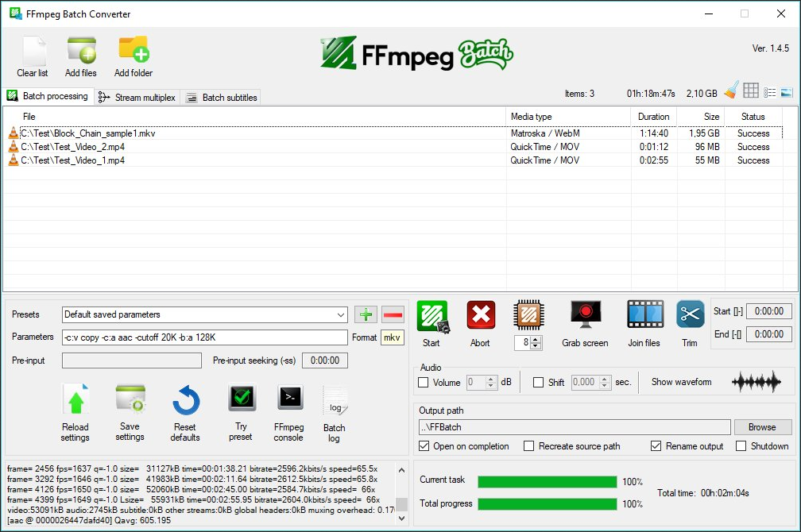Switch to the details list view icon
The width and height of the screenshot is (801, 532).
(x=769, y=92)
